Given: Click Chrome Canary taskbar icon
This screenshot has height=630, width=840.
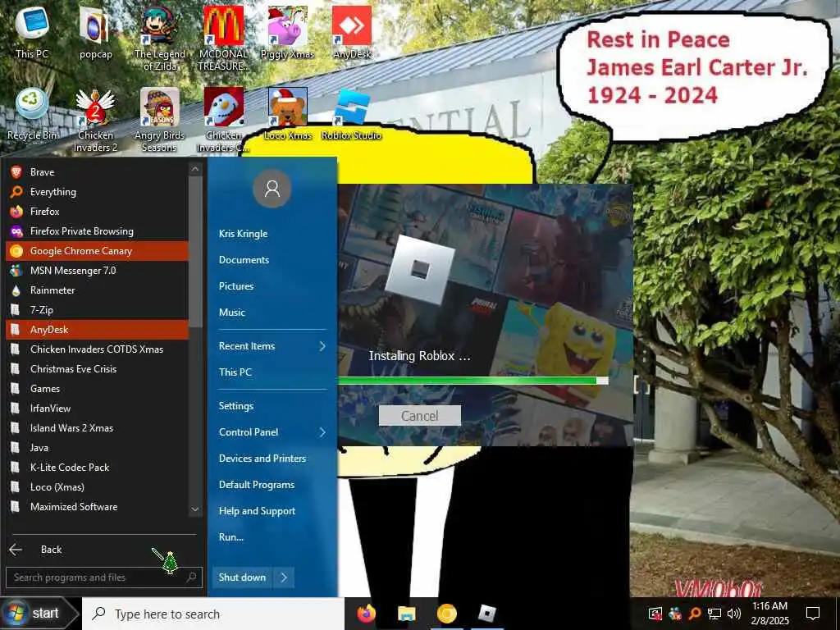Looking at the screenshot, I should point(447,614).
